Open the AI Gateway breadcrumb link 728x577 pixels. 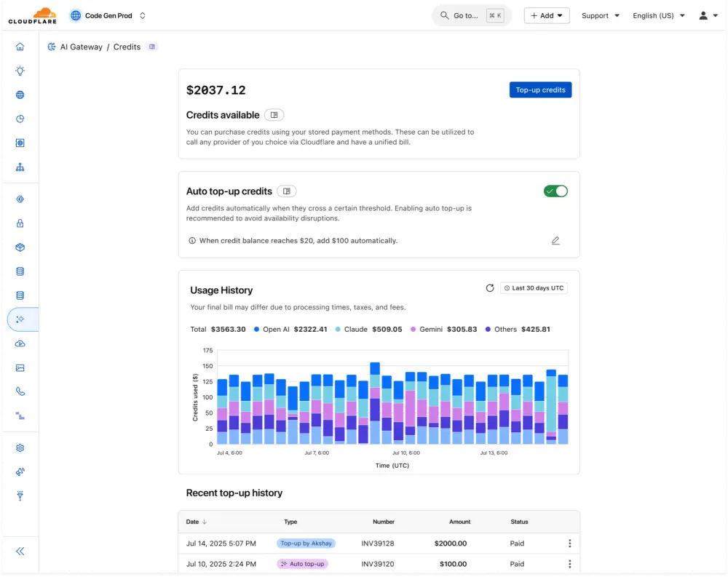click(81, 47)
